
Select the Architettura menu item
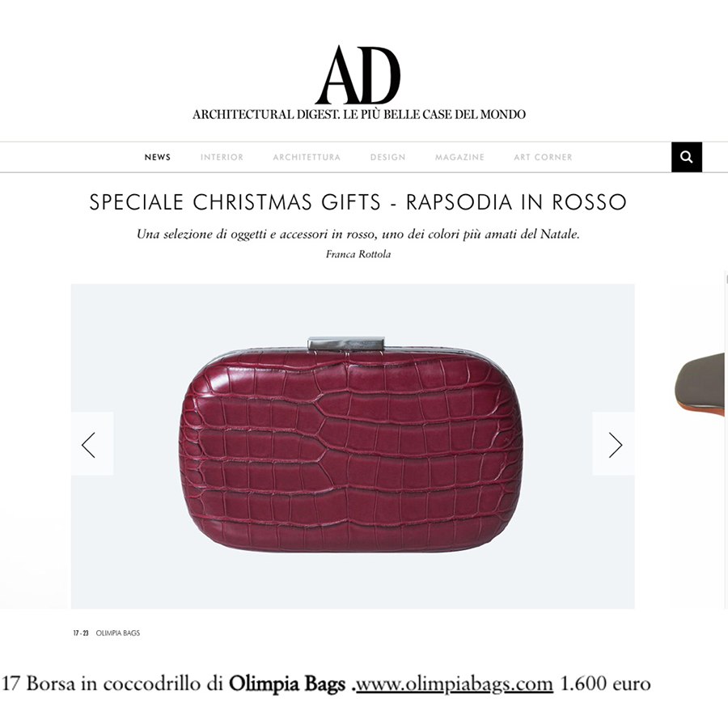(x=307, y=157)
